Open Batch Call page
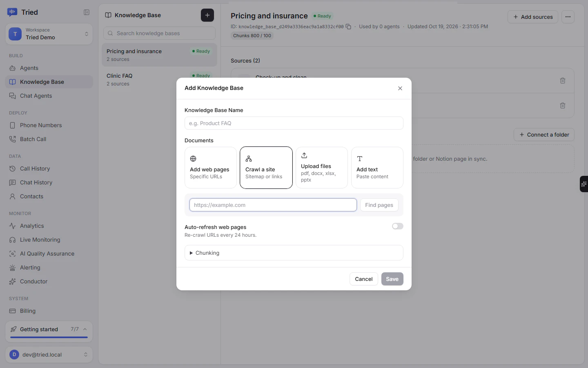The image size is (588, 368). [x=49, y=139]
